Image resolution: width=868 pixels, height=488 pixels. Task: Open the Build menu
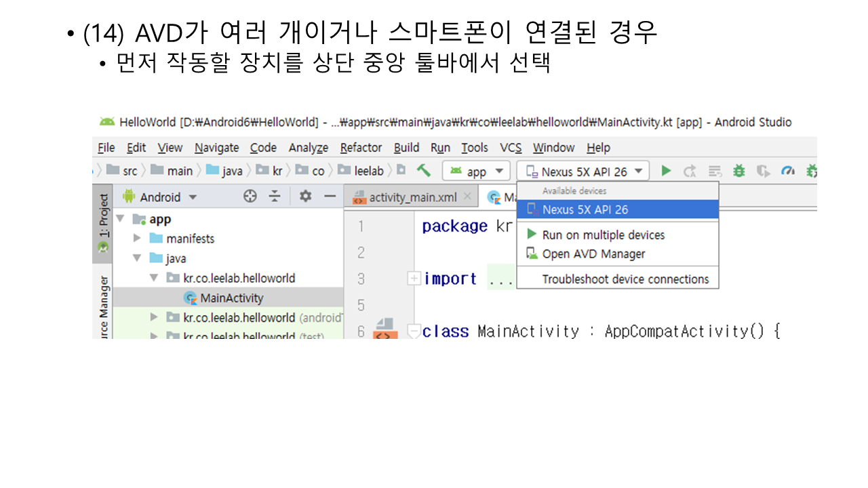[406, 148]
